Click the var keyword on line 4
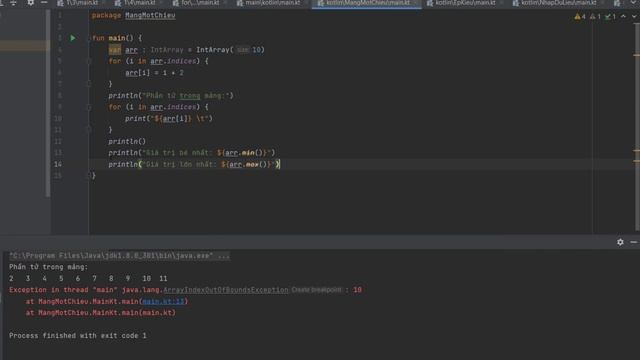The image size is (640, 360). click(x=115, y=50)
